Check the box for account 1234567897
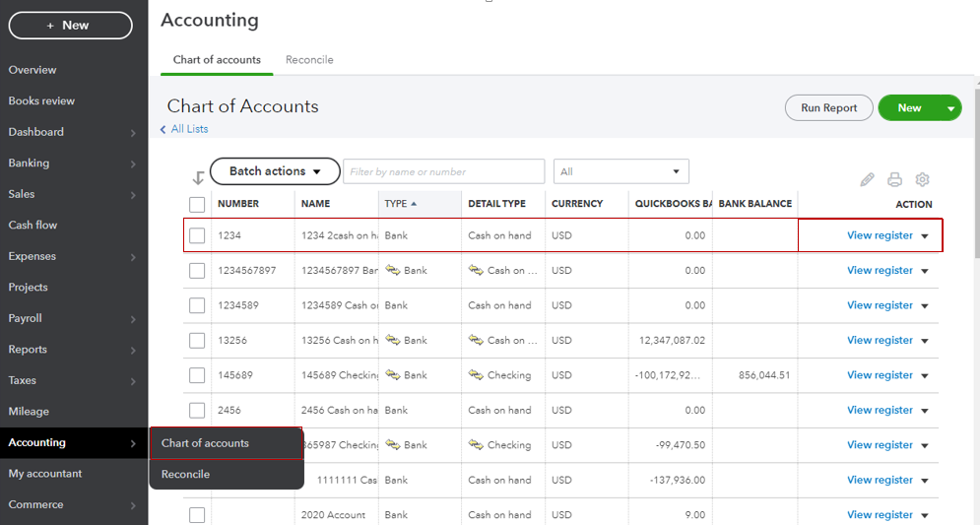Image resolution: width=980 pixels, height=525 pixels. (x=197, y=271)
